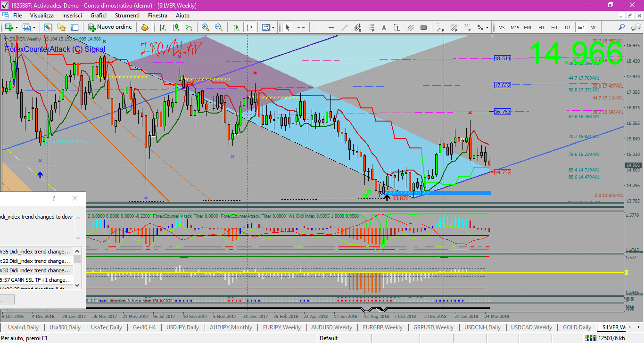The height and width of the screenshot is (343, 644).
Task: Click alert list scroll-down arrow
Action: (77, 285)
